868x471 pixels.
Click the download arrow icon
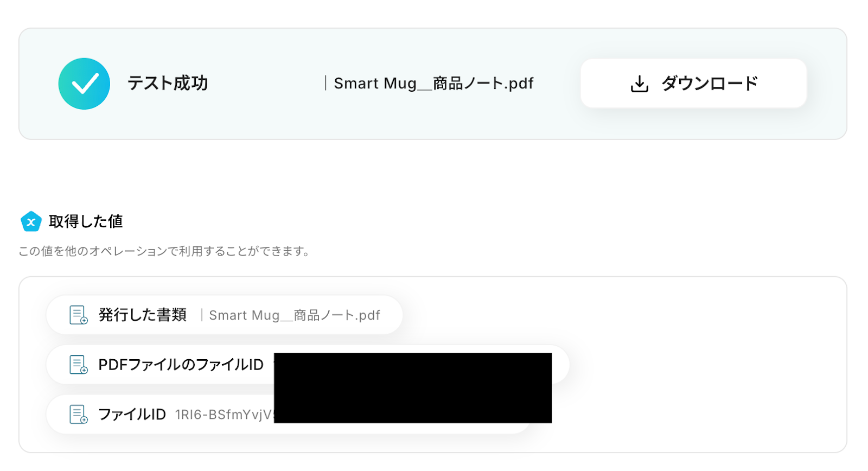pyautogui.click(x=640, y=84)
